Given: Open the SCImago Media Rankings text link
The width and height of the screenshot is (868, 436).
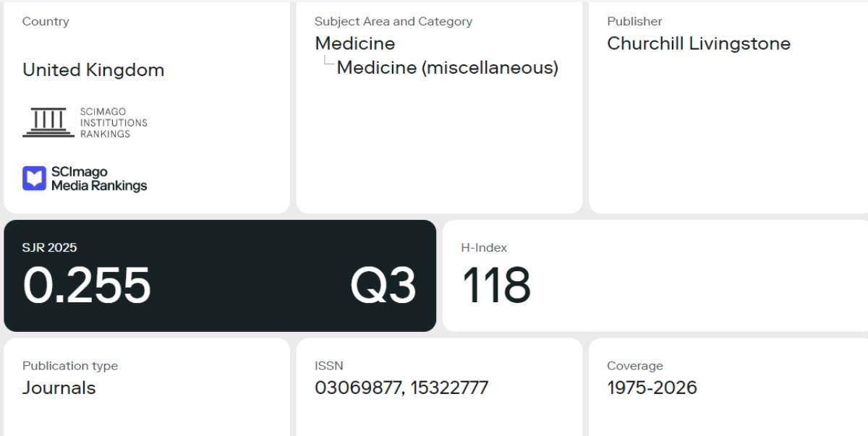Looking at the screenshot, I should coord(98,179).
